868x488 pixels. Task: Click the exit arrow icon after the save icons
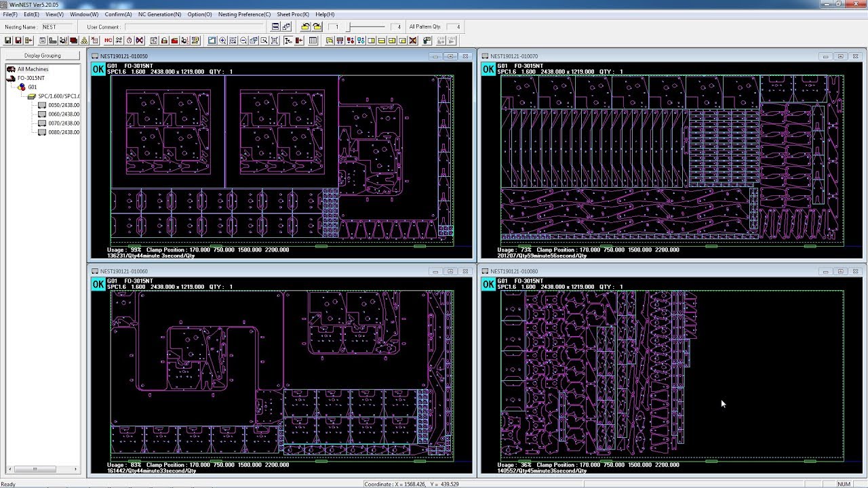[28, 41]
